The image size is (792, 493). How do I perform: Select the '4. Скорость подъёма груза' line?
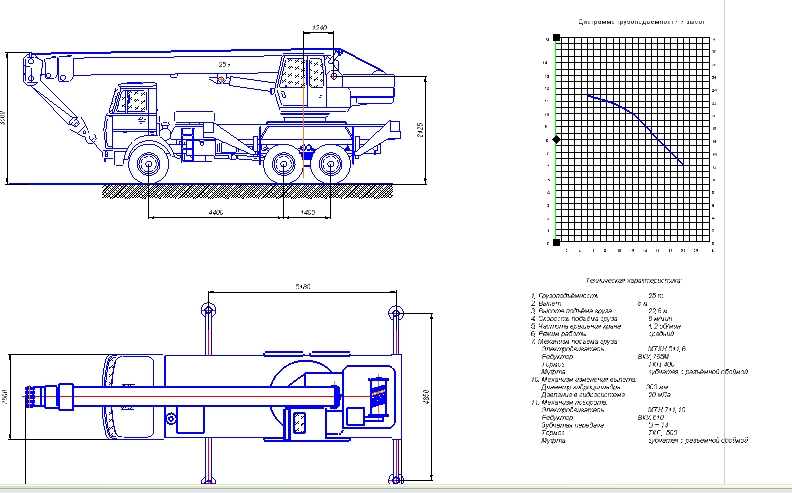[x=574, y=319]
